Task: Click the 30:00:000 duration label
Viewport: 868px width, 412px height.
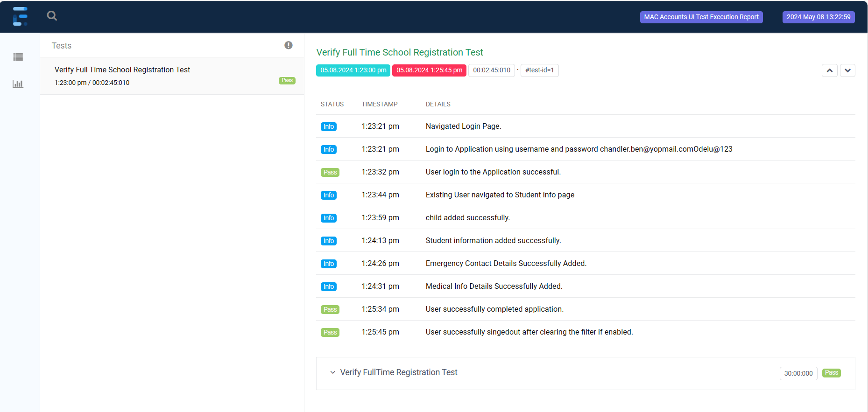Action: point(798,373)
